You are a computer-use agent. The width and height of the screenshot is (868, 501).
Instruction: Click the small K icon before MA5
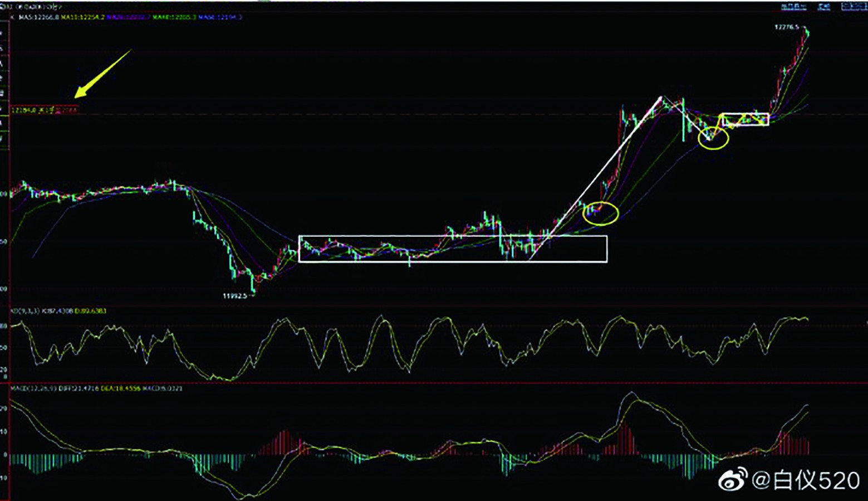pyautogui.click(x=13, y=17)
